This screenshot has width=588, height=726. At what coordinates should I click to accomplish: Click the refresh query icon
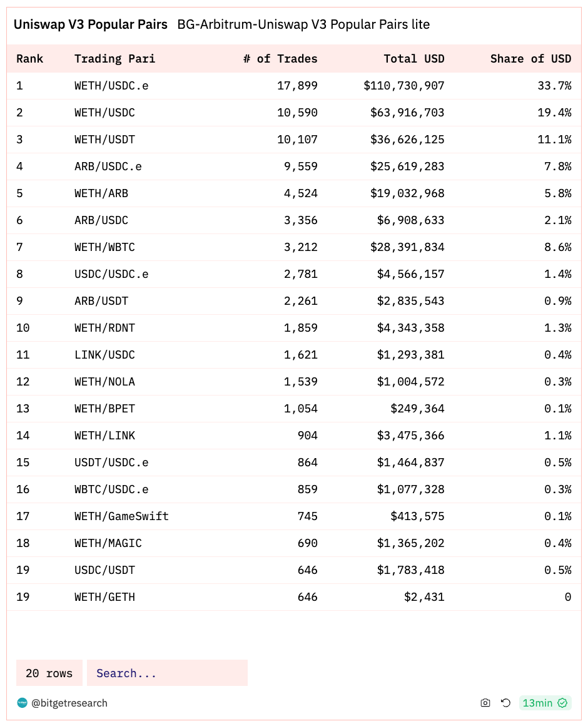[505, 703]
